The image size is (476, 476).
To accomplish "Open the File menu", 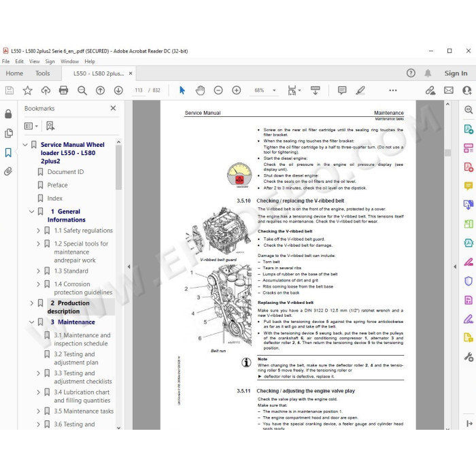I will [5, 61].
